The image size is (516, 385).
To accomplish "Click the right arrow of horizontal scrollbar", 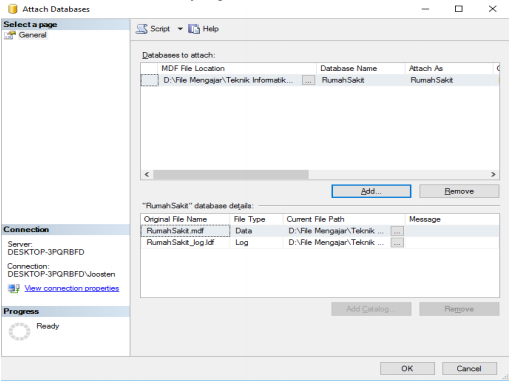I will click(493, 174).
